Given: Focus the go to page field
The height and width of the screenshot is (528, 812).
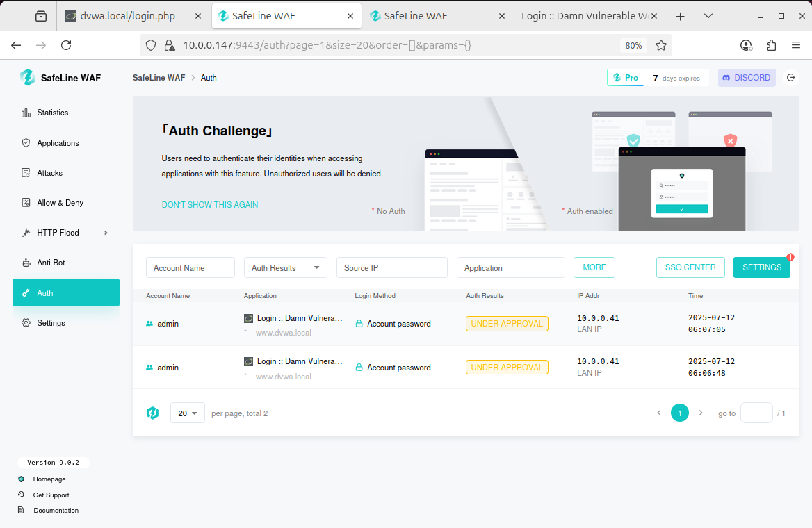Looking at the screenshot, I should [x=756, y=413].
